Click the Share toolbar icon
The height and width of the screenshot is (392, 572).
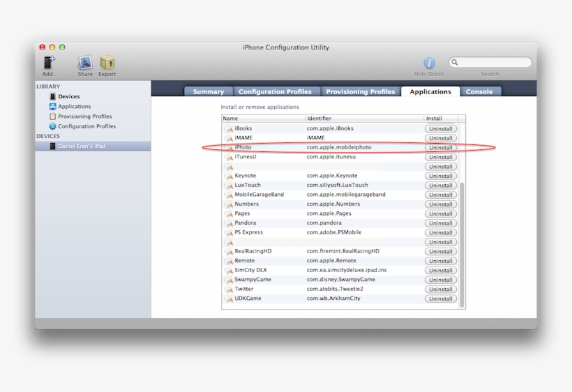point(85,62)
